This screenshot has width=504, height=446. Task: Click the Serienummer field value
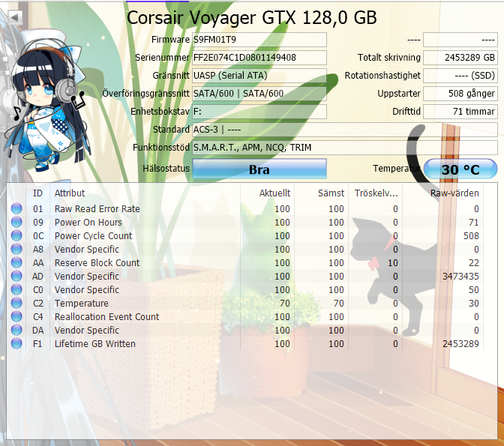click(259, 58)
